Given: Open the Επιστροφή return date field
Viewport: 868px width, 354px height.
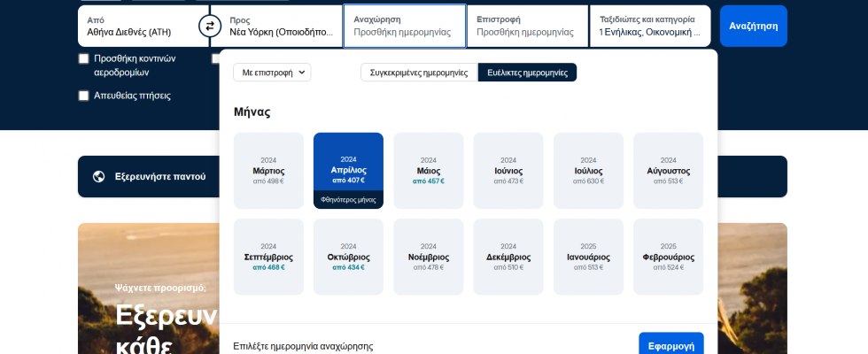Looking at the screenshot, I should 528,26.
